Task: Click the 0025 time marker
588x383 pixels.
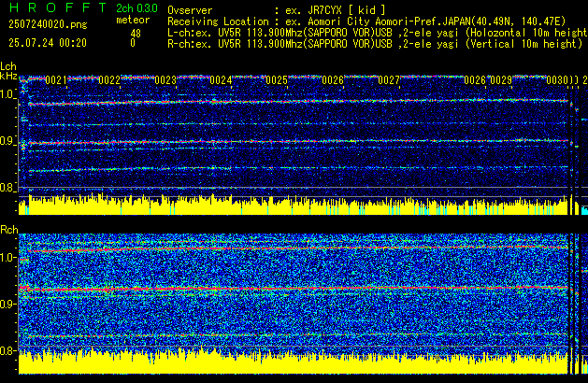Action: (x=277, y=80)
